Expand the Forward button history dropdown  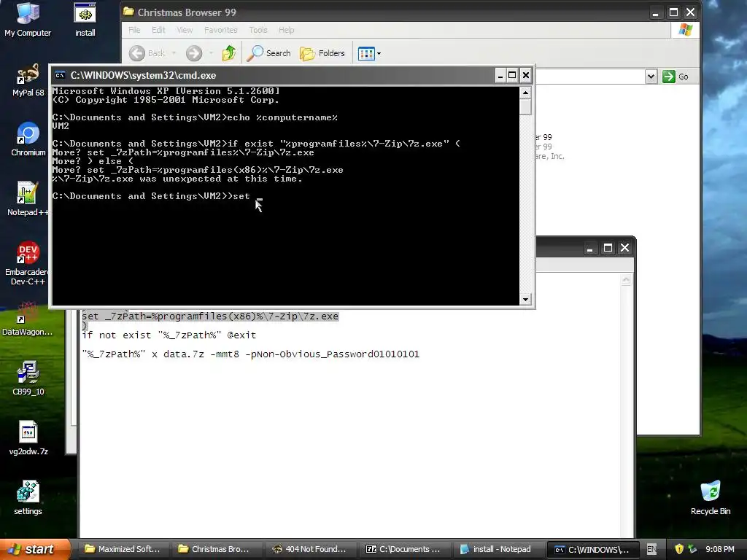(x=211, y=53)
